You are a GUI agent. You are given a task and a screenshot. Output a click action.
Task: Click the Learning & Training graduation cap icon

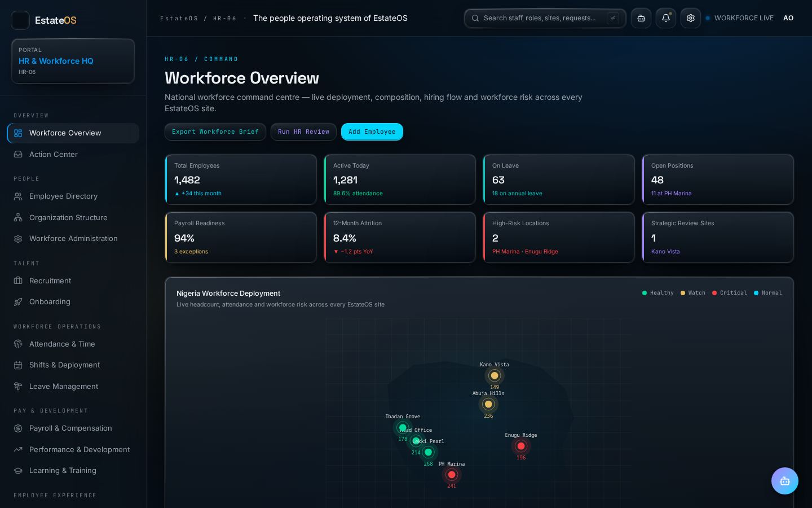click(x=18, y=471)
